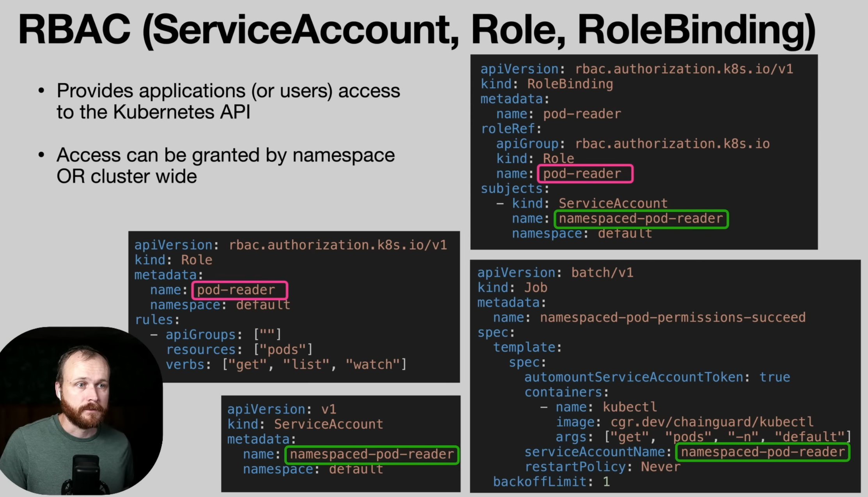This screenshot has width=868, height=497.
Task: Select the bullet "Access can be granted by namespace"
Action: tap(225, 155)
